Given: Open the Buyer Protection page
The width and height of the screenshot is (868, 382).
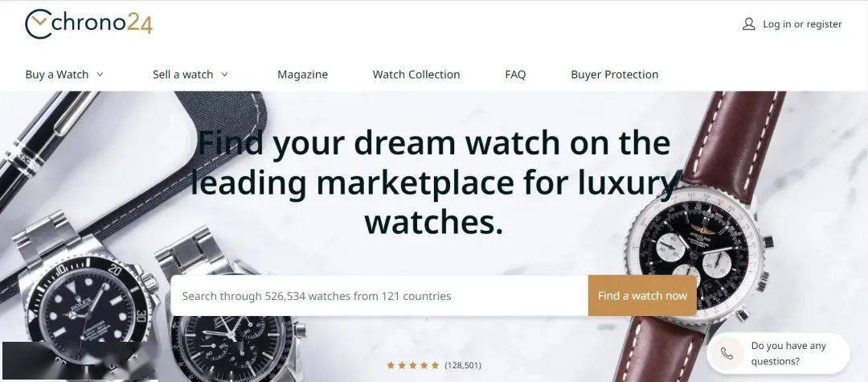Looking at the screenshot, I should (x=615, y=74).
